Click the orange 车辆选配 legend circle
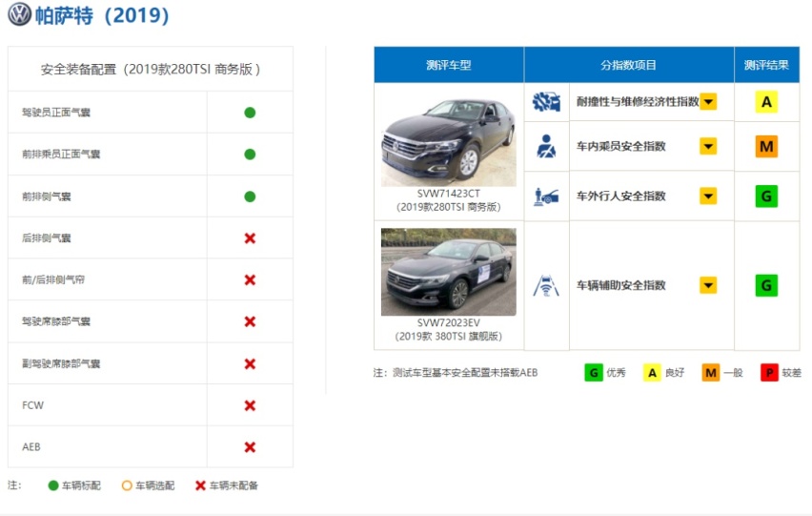The height and width of the screenshot is (516, 812). pyautogui.click(x=127, y=485)
